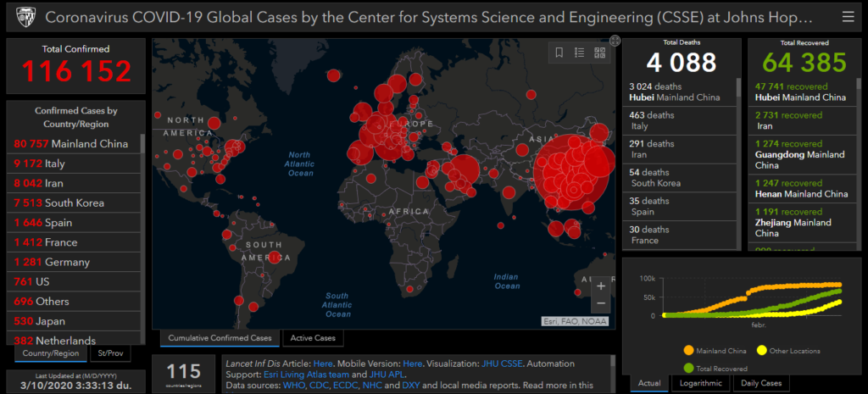
Task: Select Italy with 9 172 confirmed cases
Action: pyautogui.click(x=74, y=164)
